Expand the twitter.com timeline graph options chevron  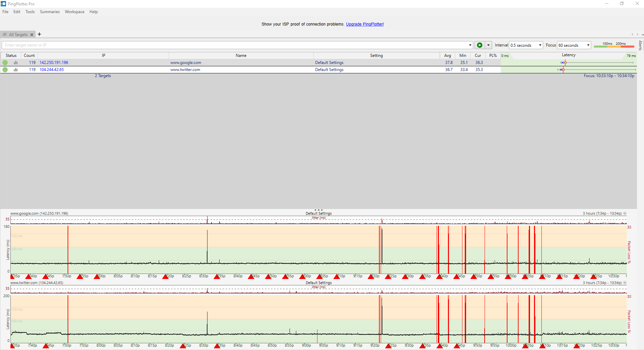click(x=625, y=283)
